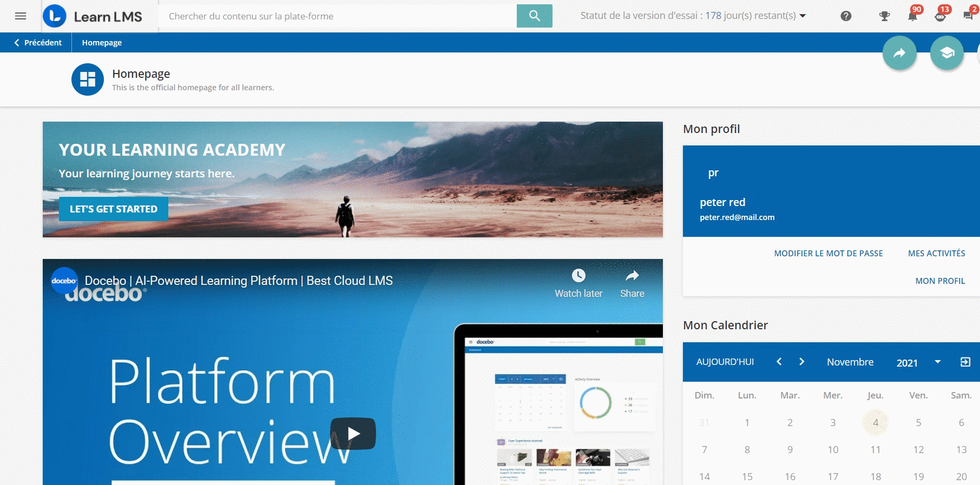The width and height of the screenshot is (980, 485).
Task: Select the Homepage breadcrumb tab
Action: pyautogui.click(x=102, y=43)
